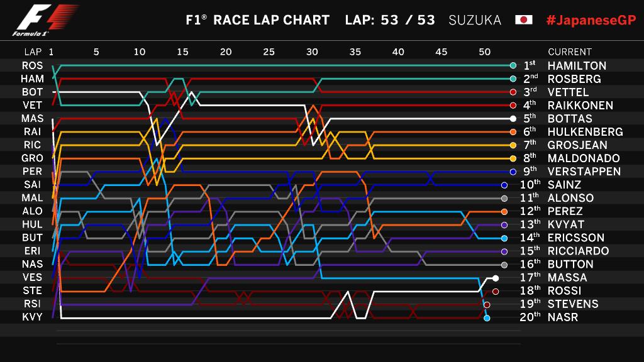Click the LAP header label

tap(33, 52)
